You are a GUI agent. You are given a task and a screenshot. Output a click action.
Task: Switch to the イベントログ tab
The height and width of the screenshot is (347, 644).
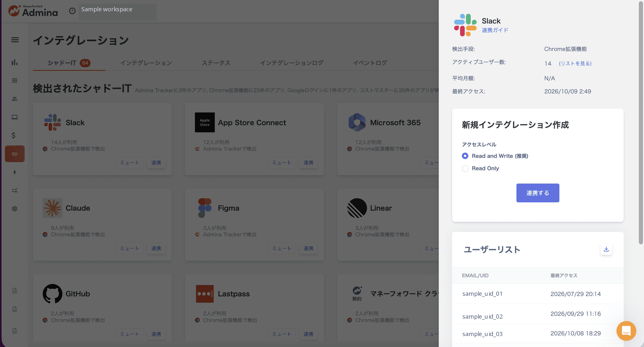(x=370, y=63)
